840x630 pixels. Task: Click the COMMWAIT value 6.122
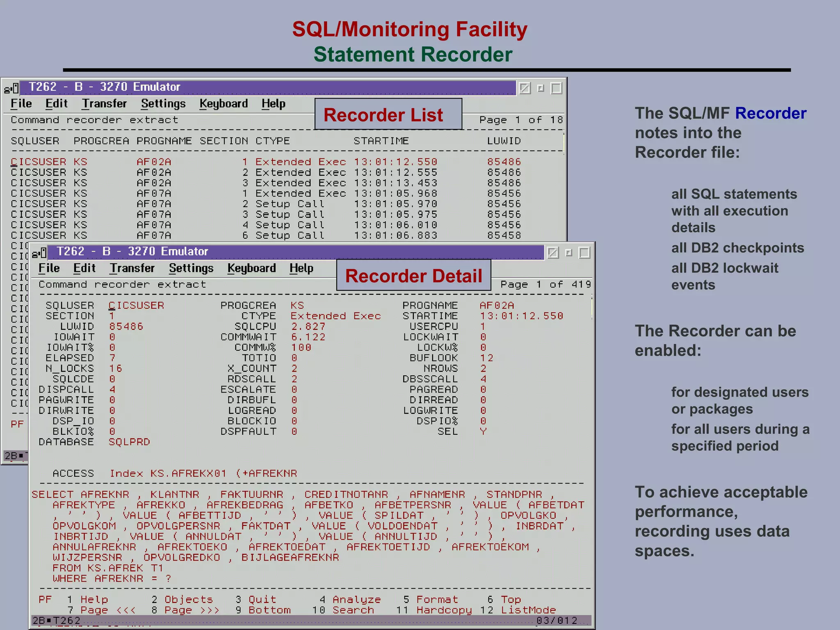pos(308,337)
